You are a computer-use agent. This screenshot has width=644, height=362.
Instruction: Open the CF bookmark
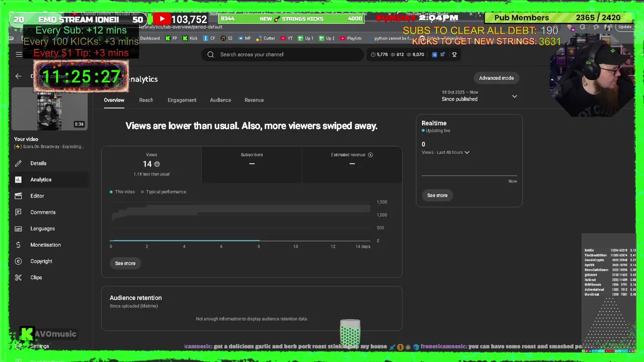209,38
